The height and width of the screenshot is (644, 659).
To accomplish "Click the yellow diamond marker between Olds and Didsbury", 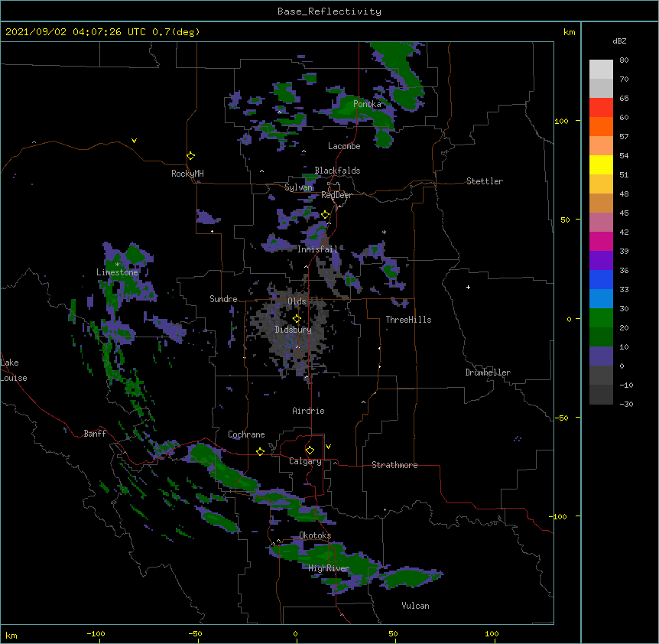I will pyautogui.click(x=297, y=319).
